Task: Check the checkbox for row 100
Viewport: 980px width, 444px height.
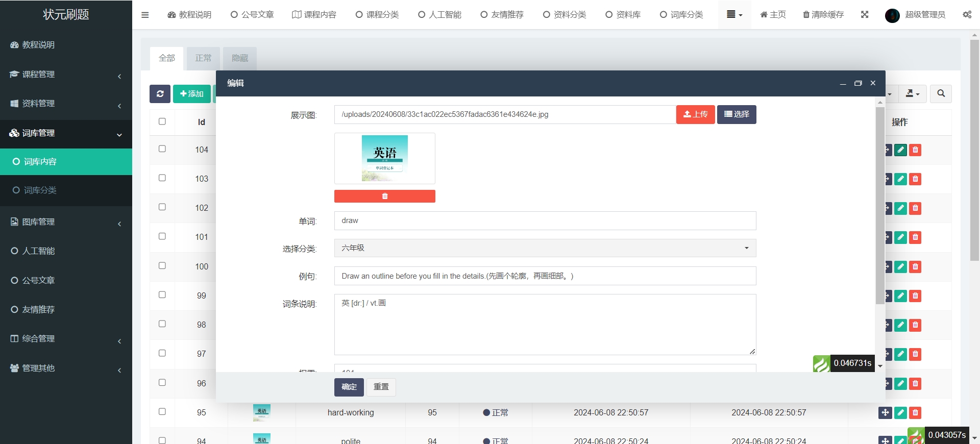Action: [162, 266]
